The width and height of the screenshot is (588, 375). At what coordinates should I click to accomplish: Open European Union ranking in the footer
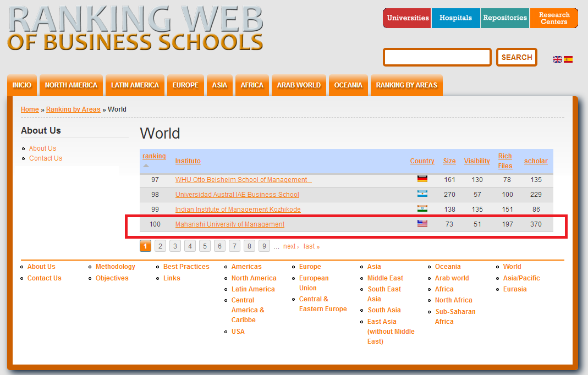click(314, 283)
